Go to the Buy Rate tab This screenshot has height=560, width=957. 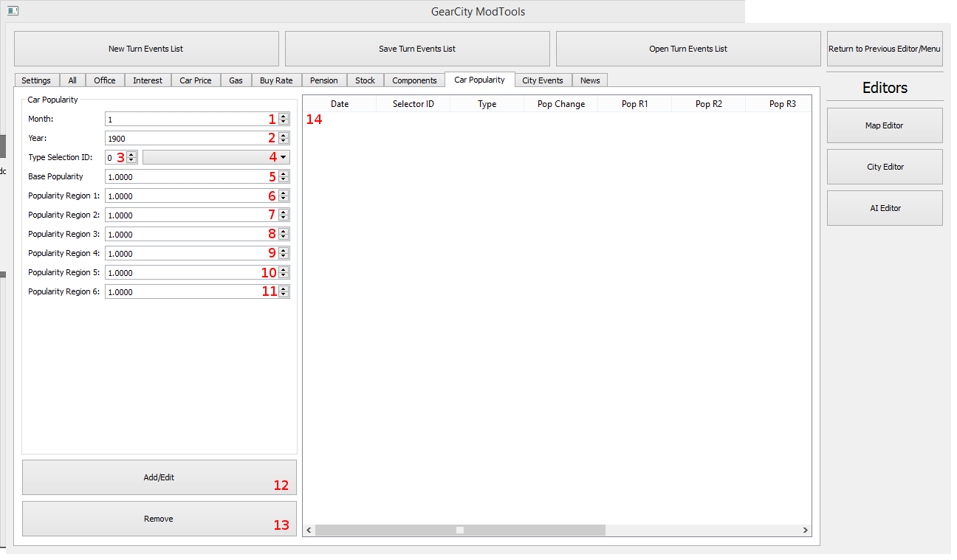click(x=276, y=80)
